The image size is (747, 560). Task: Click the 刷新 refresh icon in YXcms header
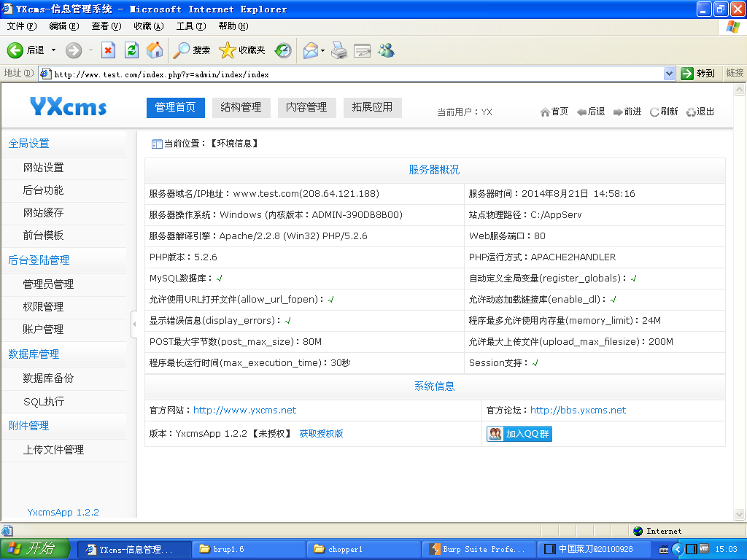pos(654,112)
